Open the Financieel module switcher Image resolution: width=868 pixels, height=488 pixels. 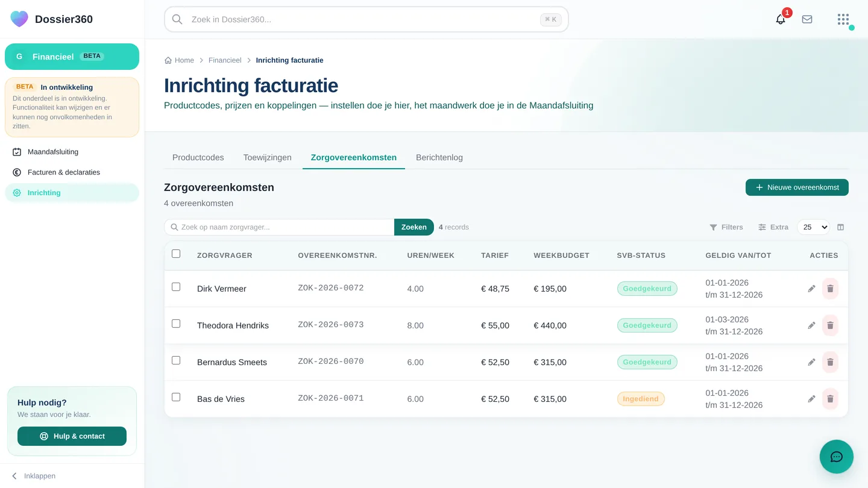(72, 57)
